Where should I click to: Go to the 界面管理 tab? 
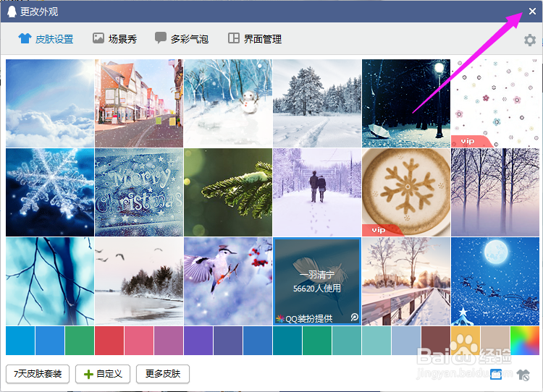click(x=255, y=39)
